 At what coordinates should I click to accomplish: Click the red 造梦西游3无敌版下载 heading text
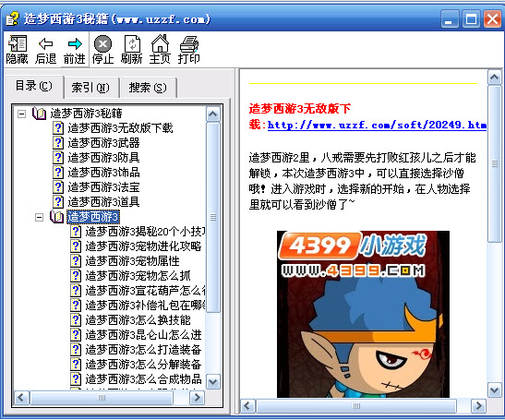click(x=299, y=116)
